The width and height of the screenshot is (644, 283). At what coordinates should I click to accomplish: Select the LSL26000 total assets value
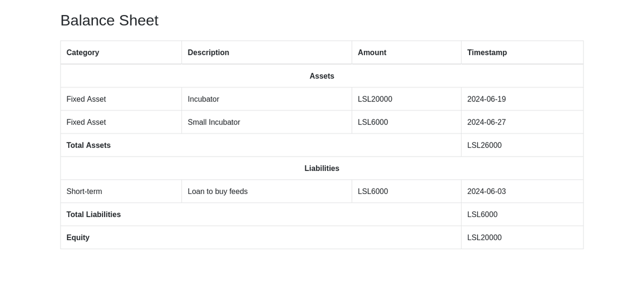[x=484, y=145]
